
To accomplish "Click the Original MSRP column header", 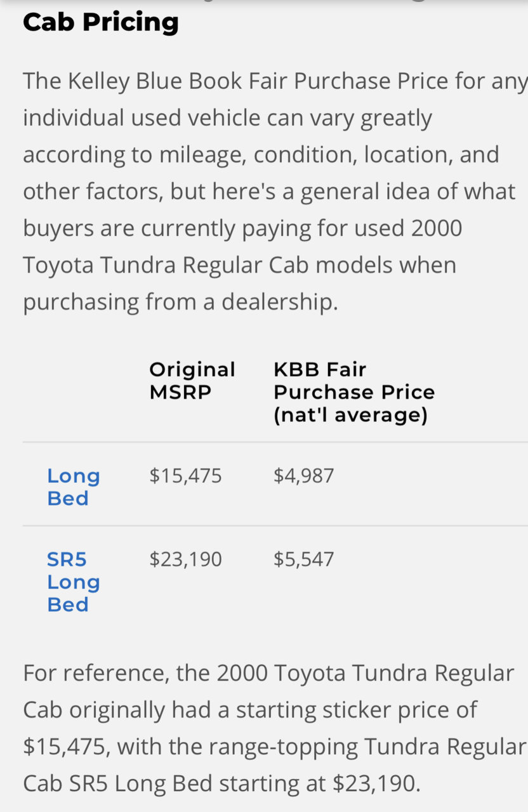I will [192, 381].
